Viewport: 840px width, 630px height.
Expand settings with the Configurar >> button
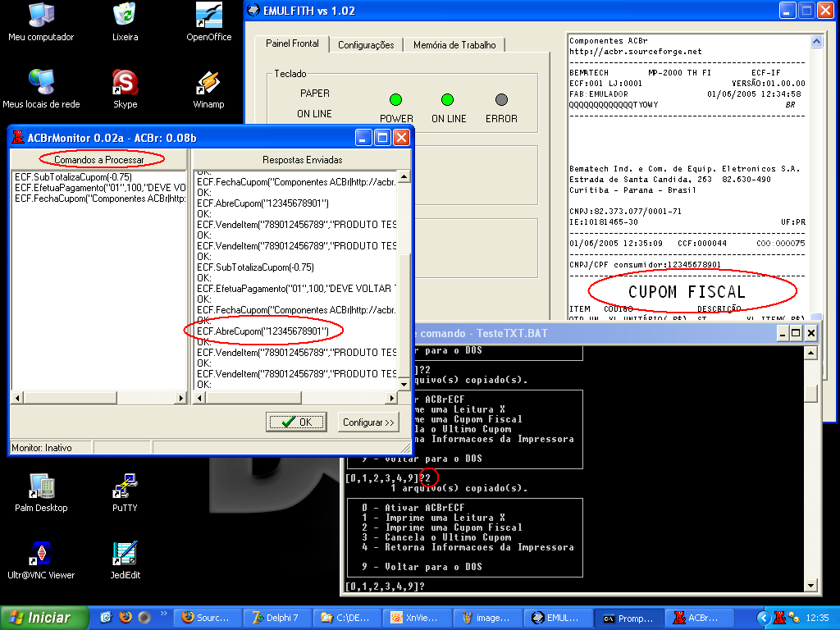click(x=368, y=422)
